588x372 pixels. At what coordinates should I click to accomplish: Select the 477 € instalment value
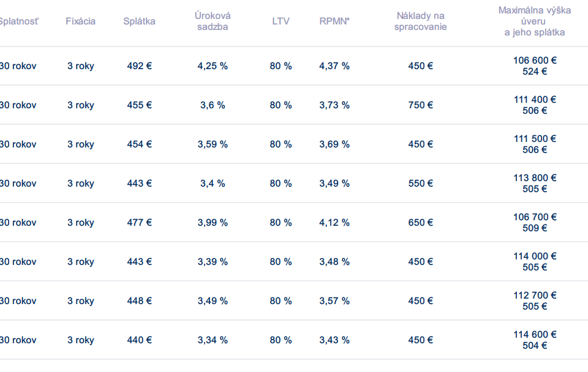[x=139, y=223]
